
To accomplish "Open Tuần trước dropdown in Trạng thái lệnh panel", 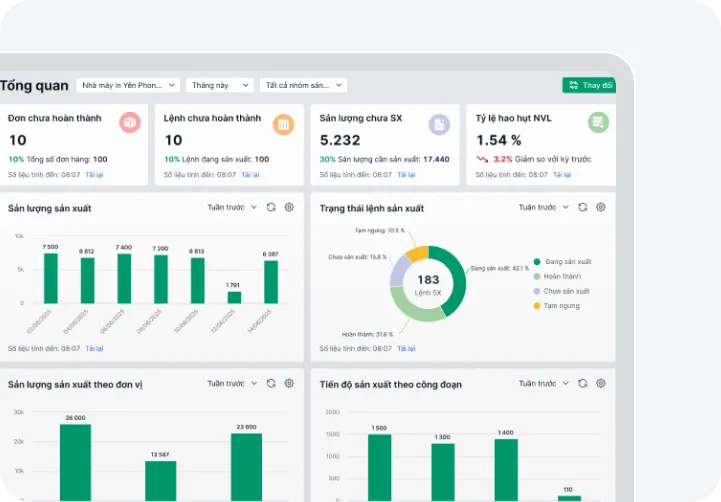I will click(x=544, y=207).
